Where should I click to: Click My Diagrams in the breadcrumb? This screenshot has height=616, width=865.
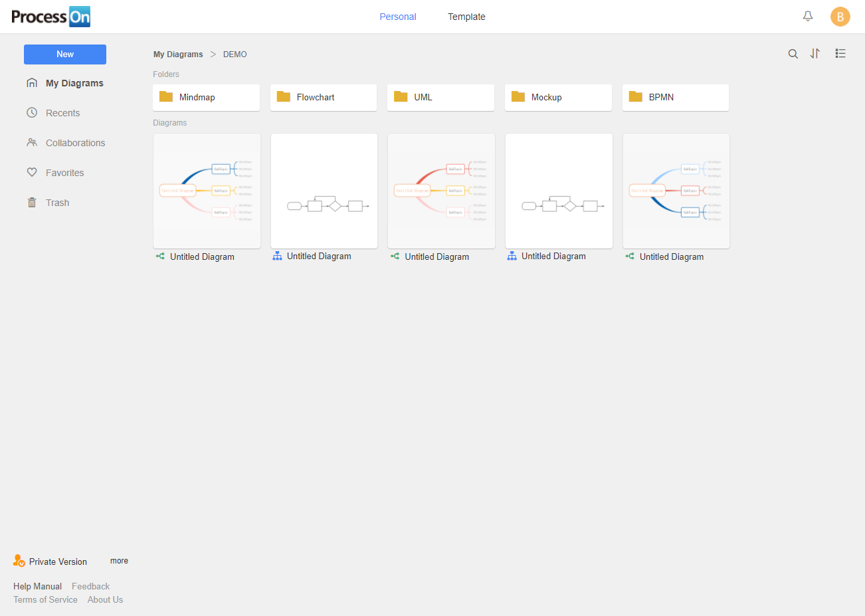pos(178,54)
